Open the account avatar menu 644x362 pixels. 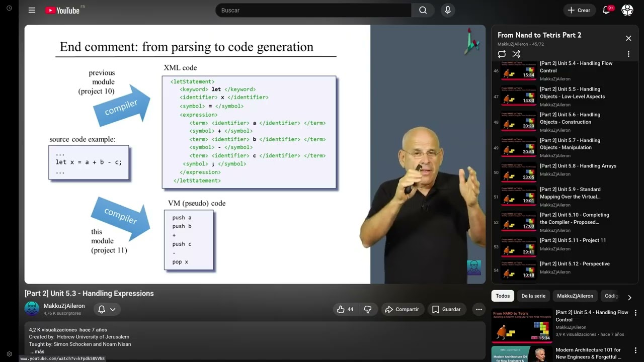pyautogui.click(x=627, y=10)
